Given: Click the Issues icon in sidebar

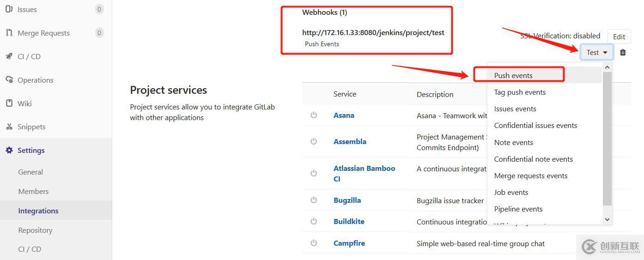Looking at the screenshot, I should [9, 9].
